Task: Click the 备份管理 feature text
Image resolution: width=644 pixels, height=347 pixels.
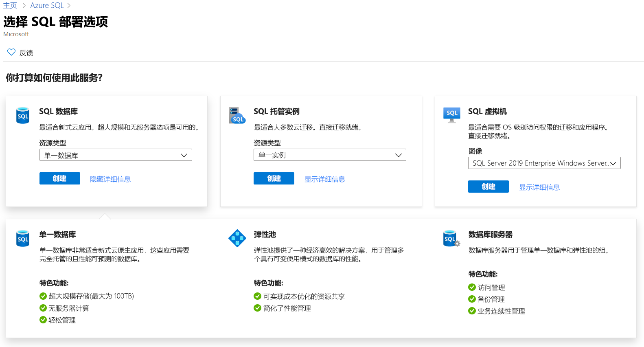Action: click(491, 299)
